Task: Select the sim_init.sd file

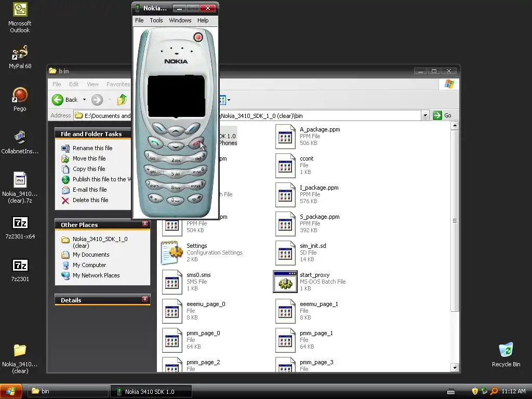Action: [x=301, y=253]
